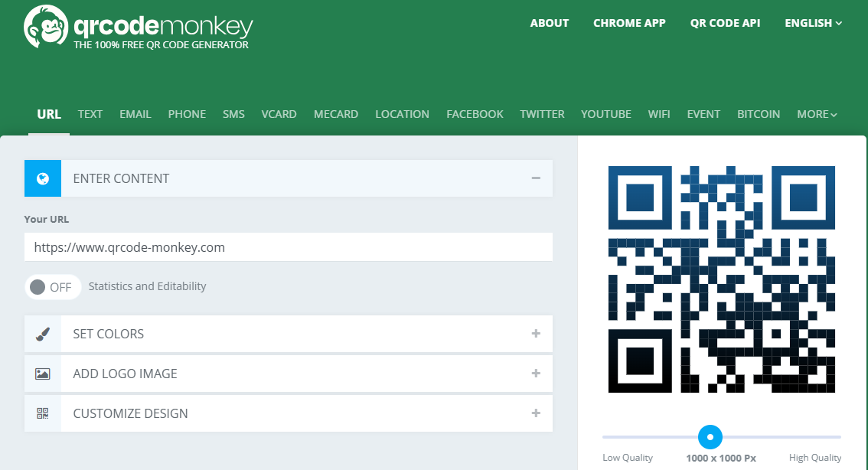Open the Twitter tab

[x=542, y=114]
